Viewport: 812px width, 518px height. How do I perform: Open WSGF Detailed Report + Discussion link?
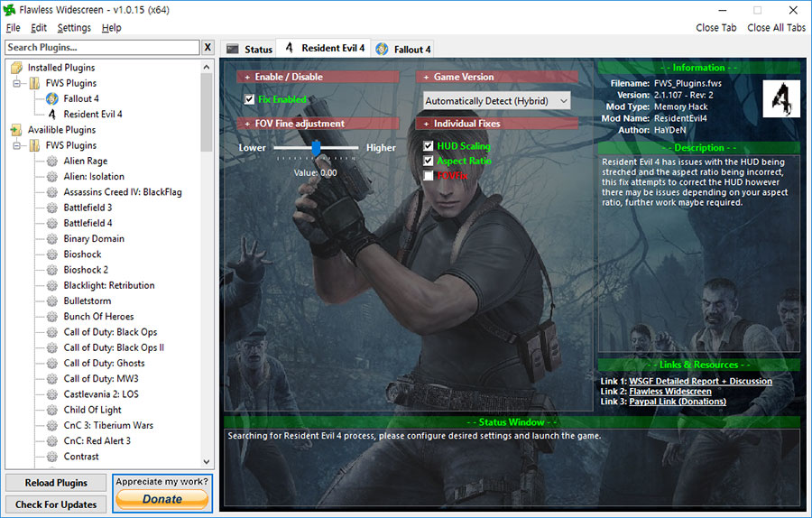click(x=700, y=381)
